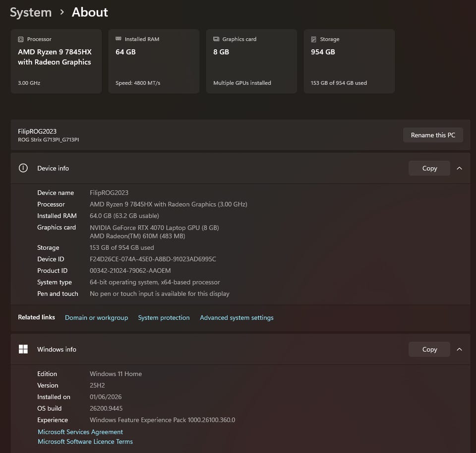Click the Multiple GPUs installed text
Viewport: 476px width, 453px height.
point(242,83)
